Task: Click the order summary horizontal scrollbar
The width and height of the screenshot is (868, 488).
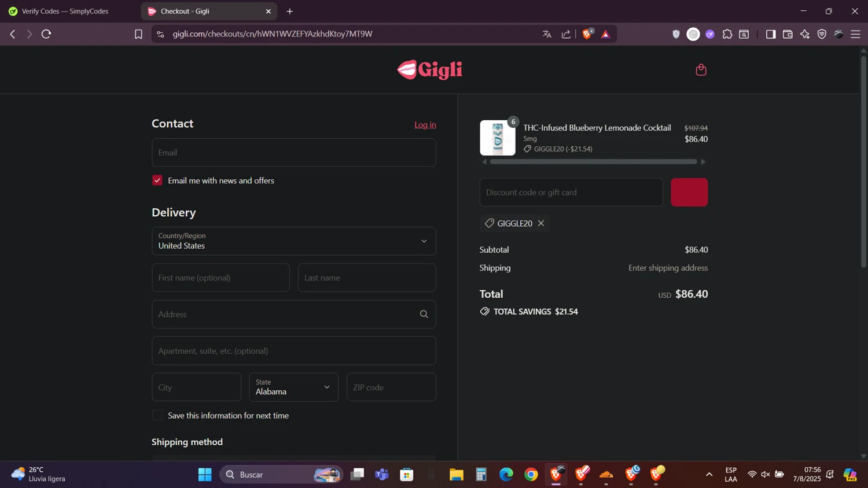Action: (x=593, y=162)
